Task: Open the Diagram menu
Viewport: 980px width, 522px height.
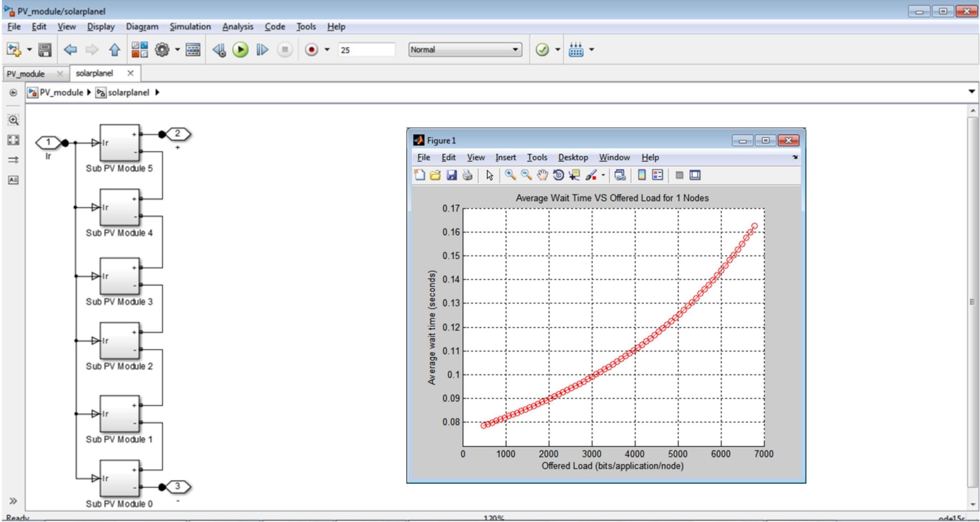Action: pyautogui.click(x=142, y=27)
